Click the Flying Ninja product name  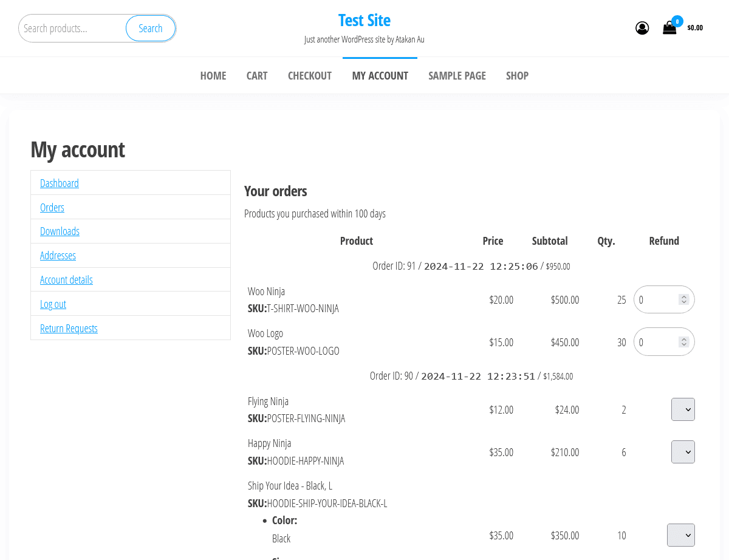268,401
